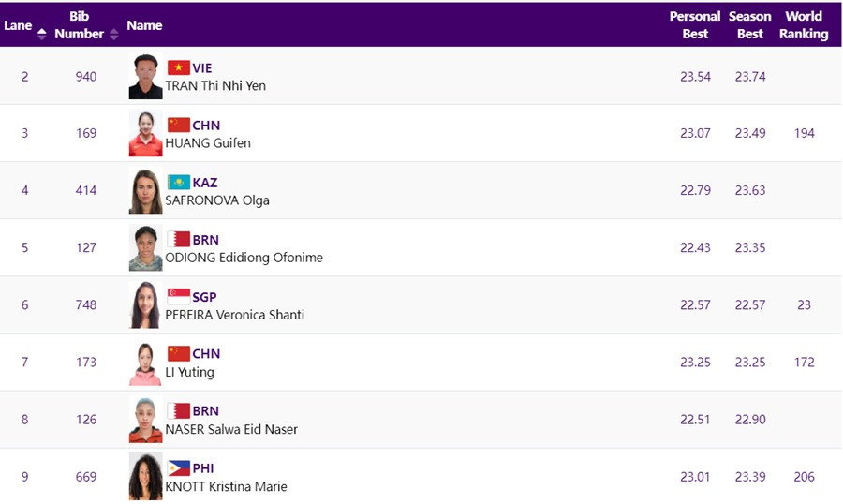Click the Philippines flag icon
This screenshot has height=504, width=843.
coord(178,467)
